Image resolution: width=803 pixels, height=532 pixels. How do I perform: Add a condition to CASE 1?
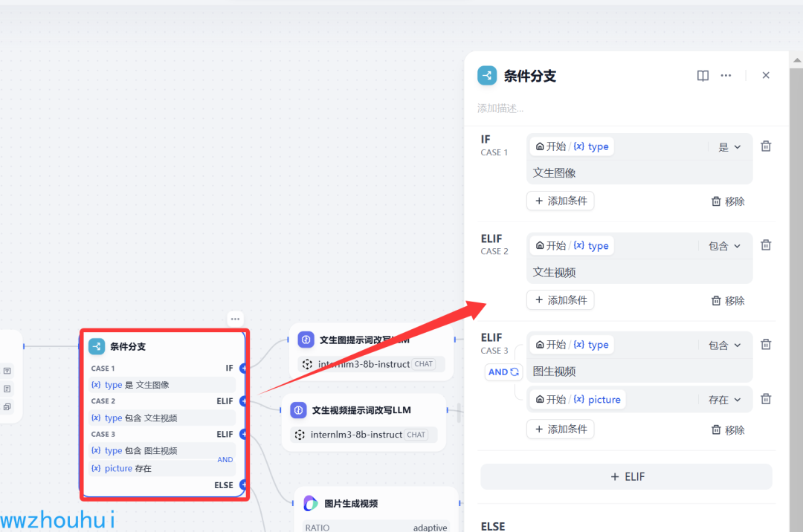(x=561, y=201)
